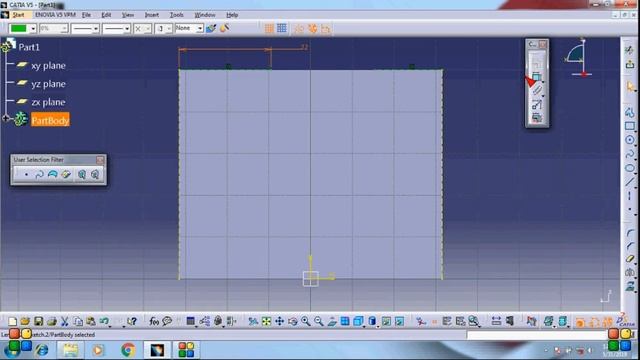Image resolution: width=640 pixels, height=360 pixels.
Task: Select the Line sketch tool
Action: coord(629,182)
